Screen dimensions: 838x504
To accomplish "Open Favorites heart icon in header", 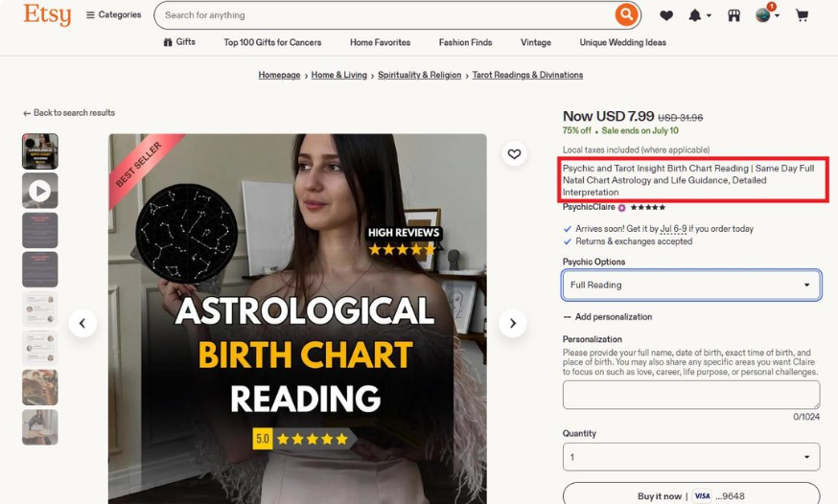I will (x=666, y=15).
